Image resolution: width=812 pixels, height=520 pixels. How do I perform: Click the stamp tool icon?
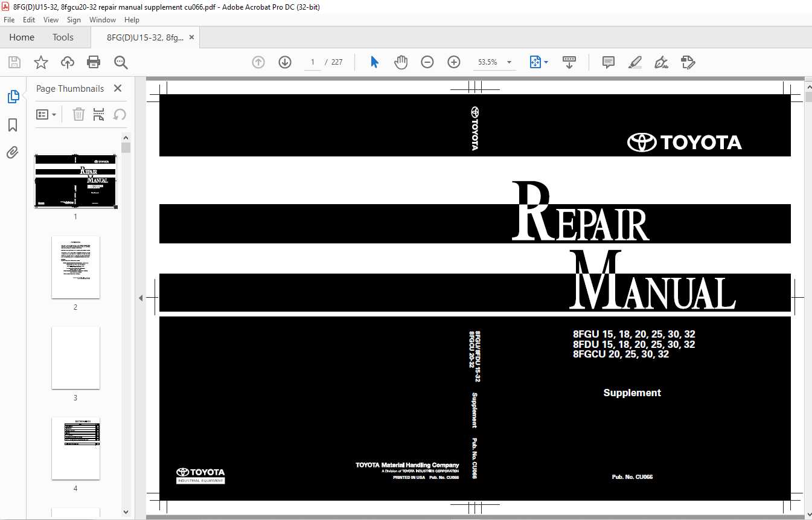688,62
